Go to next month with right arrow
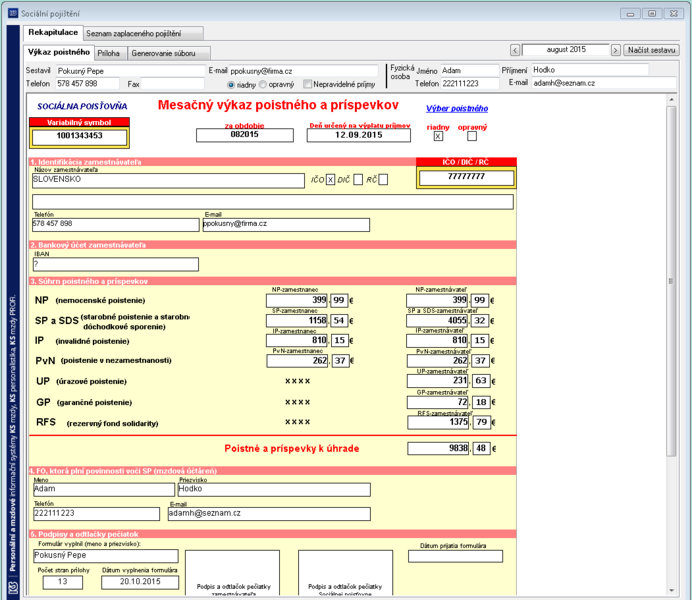 coord(616,50)
